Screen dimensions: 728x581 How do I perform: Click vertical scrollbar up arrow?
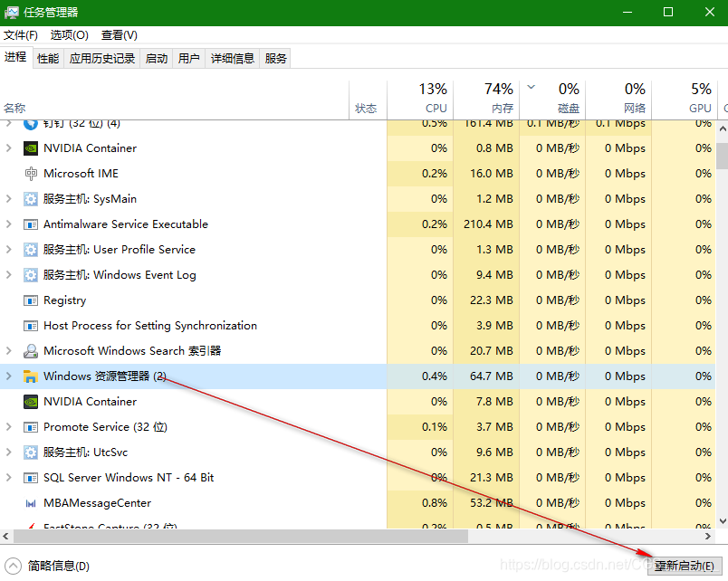(723, 129)
